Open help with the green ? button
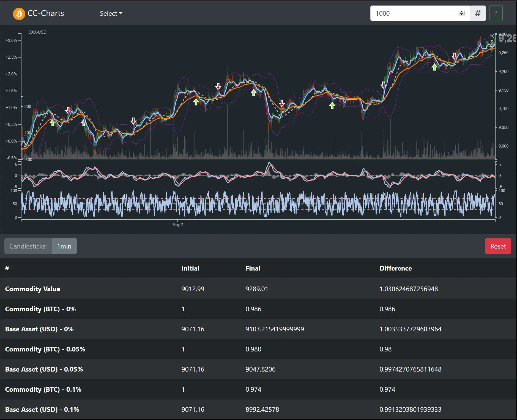The width and height of the screenshot is (517, 420). click(496, 13)
